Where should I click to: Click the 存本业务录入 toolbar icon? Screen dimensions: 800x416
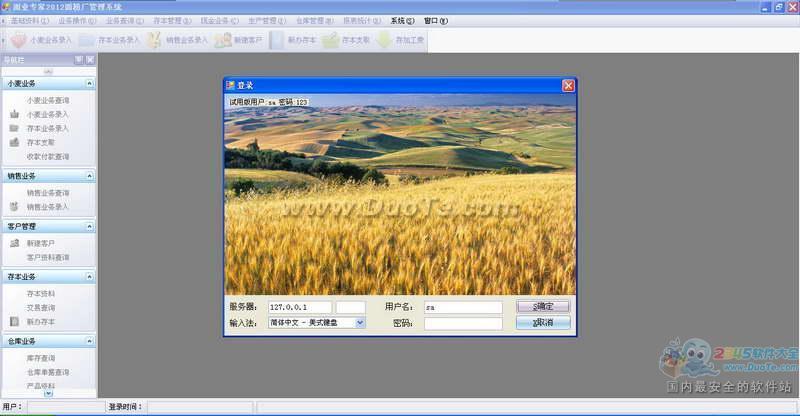pyautogui.click(x=87, y=41)
